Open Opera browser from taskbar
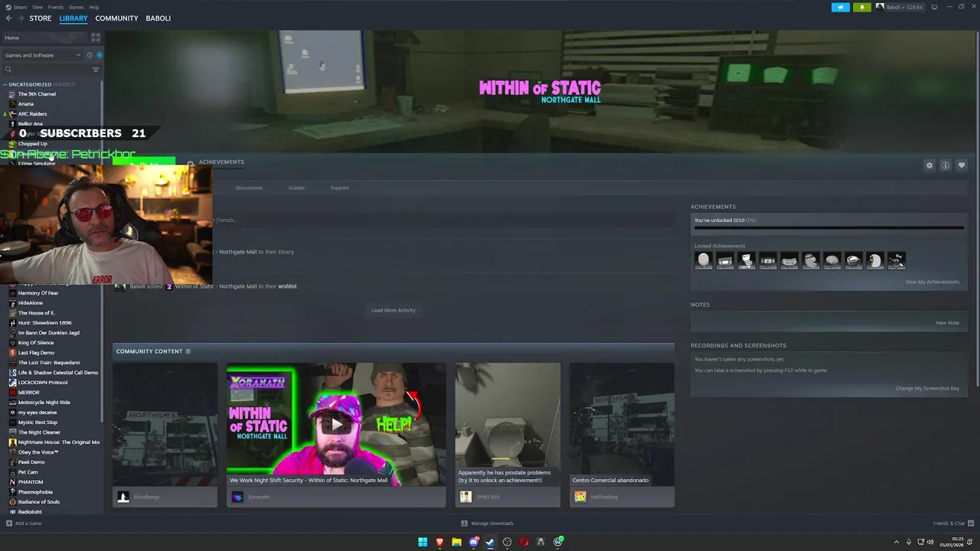The width and height of the screenshot is (980, 551). [524, 542]
